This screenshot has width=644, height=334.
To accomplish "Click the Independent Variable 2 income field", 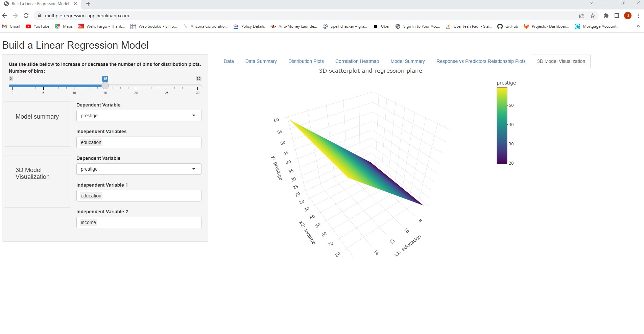I will (x=139, y=222).
